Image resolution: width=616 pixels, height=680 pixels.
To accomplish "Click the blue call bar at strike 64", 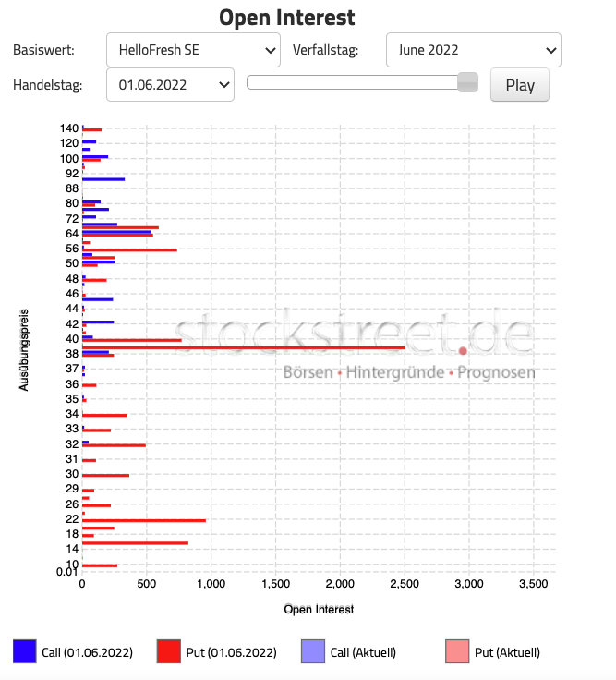I will click(116, 232).
